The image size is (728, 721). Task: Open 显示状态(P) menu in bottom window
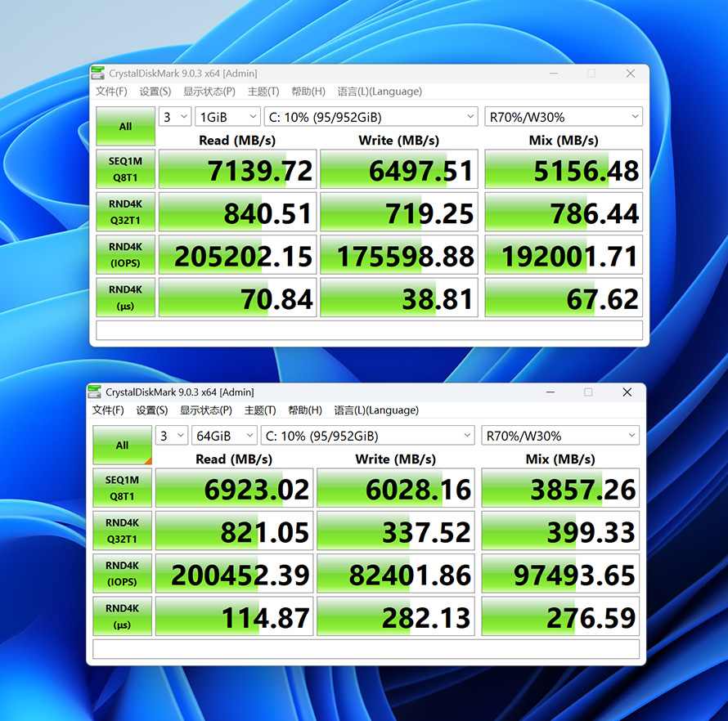(205, 410)
